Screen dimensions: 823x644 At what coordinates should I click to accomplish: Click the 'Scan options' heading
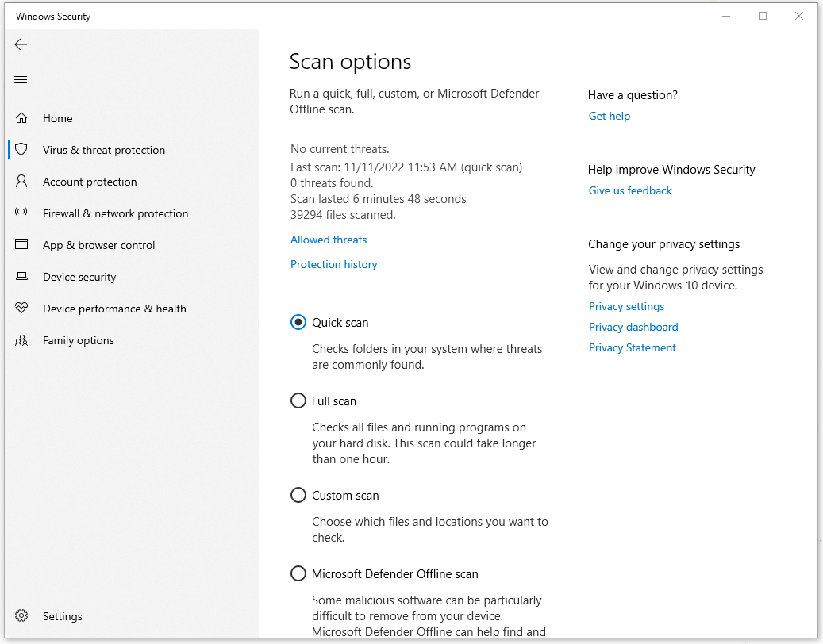(x=350, y=62)
